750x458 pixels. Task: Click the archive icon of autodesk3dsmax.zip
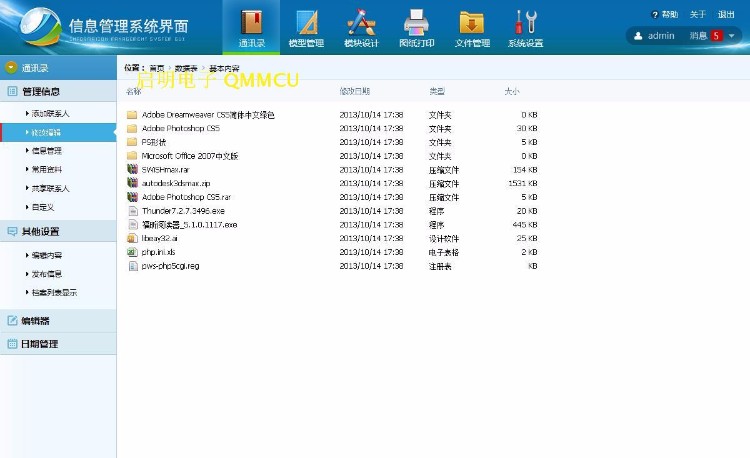132,183
